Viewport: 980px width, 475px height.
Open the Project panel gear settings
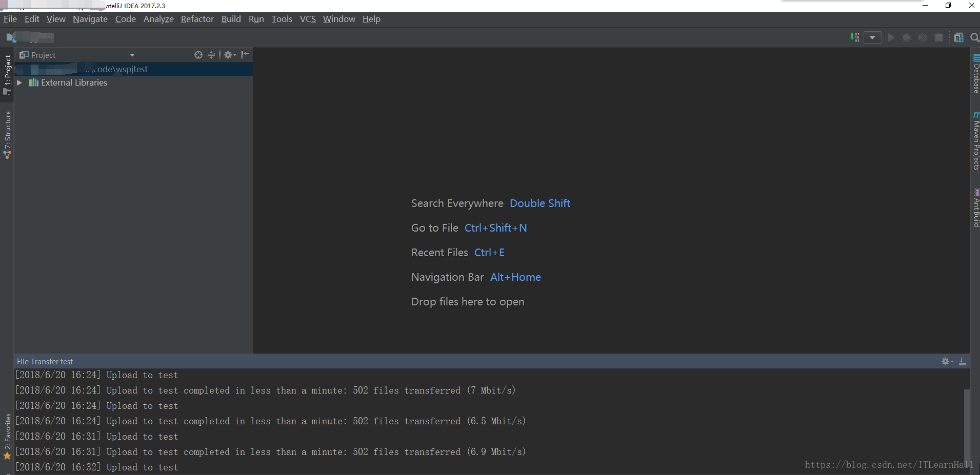pos(229,55)
